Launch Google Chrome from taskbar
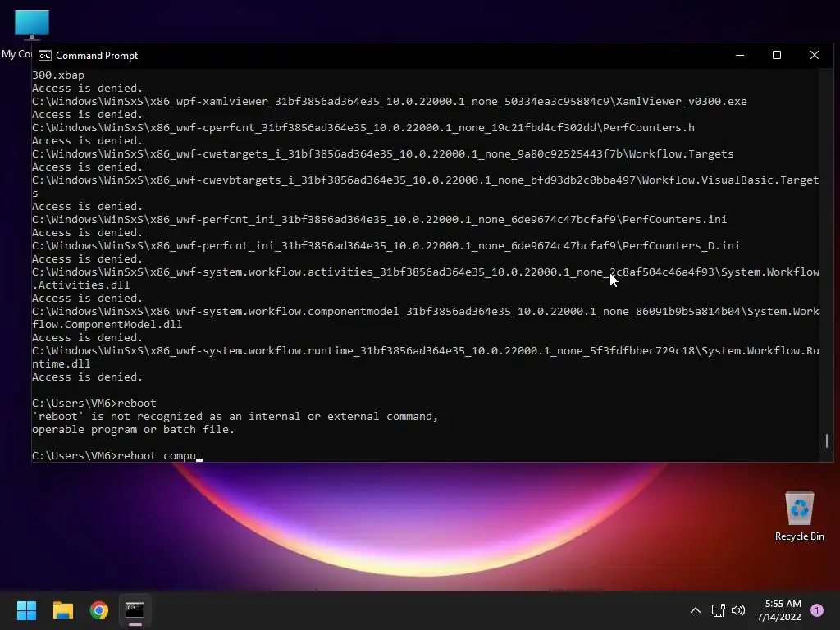This screenshot has width=840, height=630. point(99,610)
